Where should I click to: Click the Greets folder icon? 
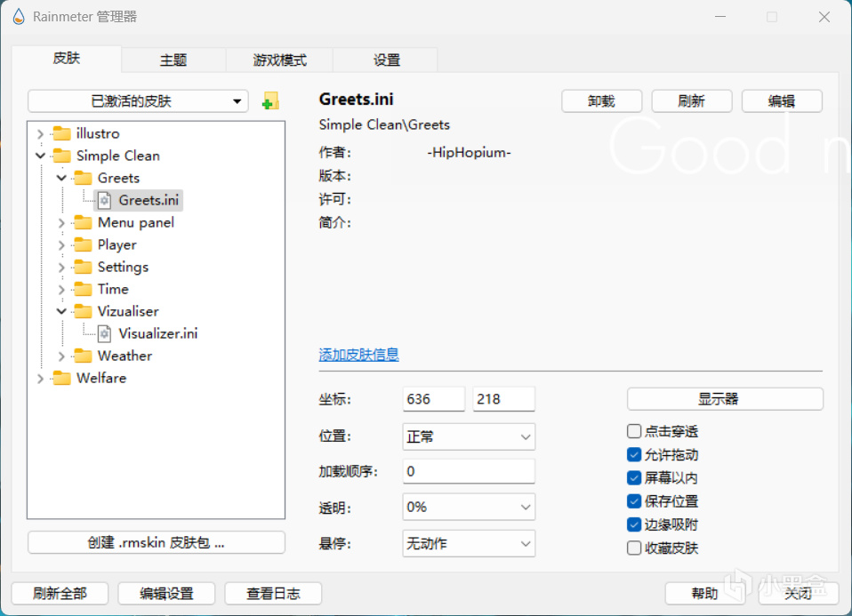(83, 178)
